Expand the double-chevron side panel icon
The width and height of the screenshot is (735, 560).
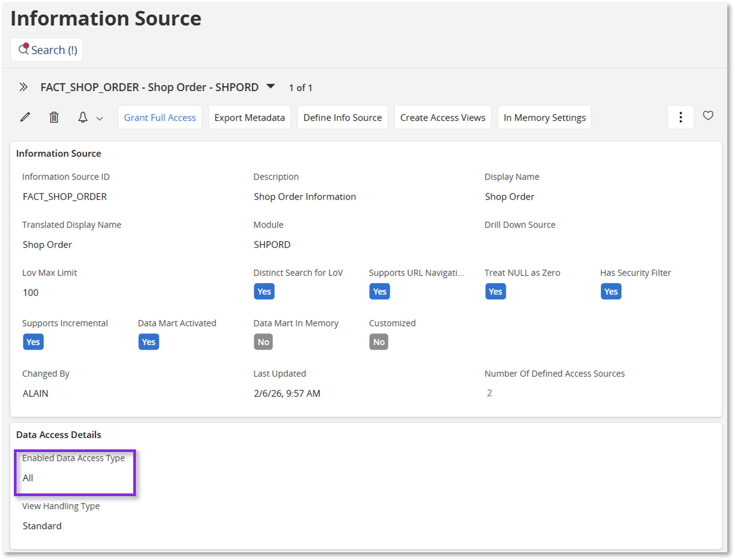point(23,87)
